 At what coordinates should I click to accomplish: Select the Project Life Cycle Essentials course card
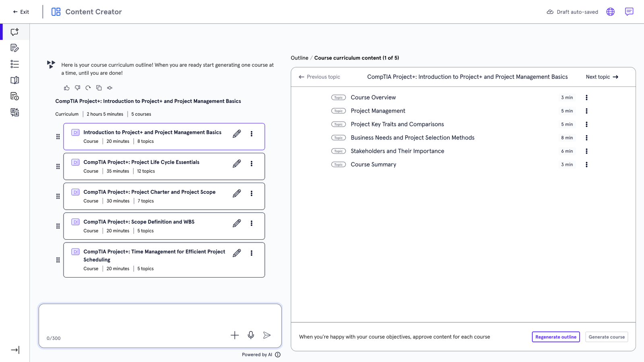click(164, 167)
